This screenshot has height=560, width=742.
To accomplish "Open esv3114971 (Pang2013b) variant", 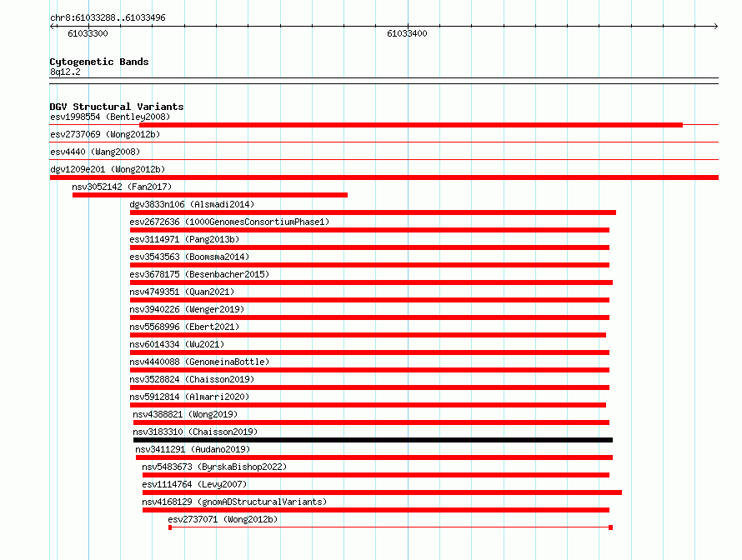I will [184, 239].
